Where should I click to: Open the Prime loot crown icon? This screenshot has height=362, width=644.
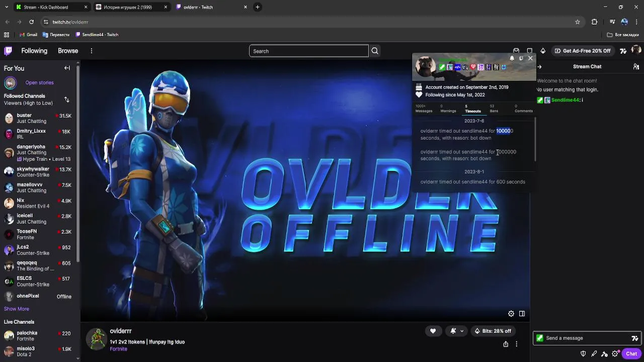pyautogui.click(x=516, y=51)
